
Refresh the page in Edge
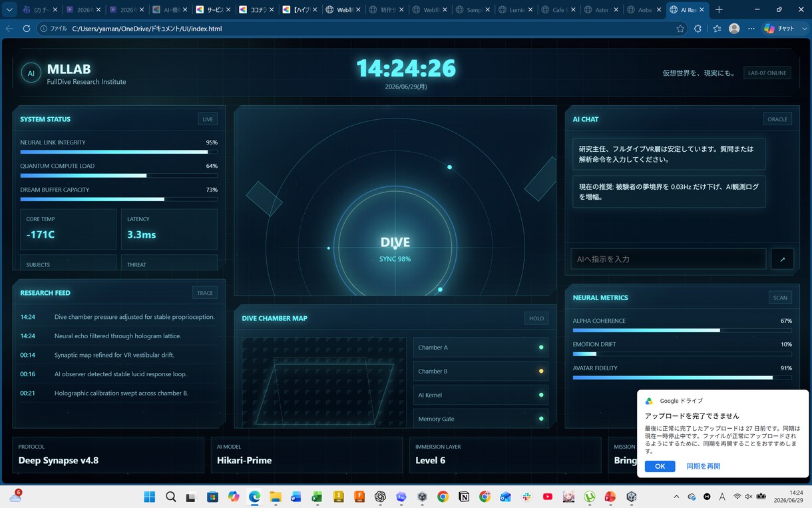tap(27, 29)
